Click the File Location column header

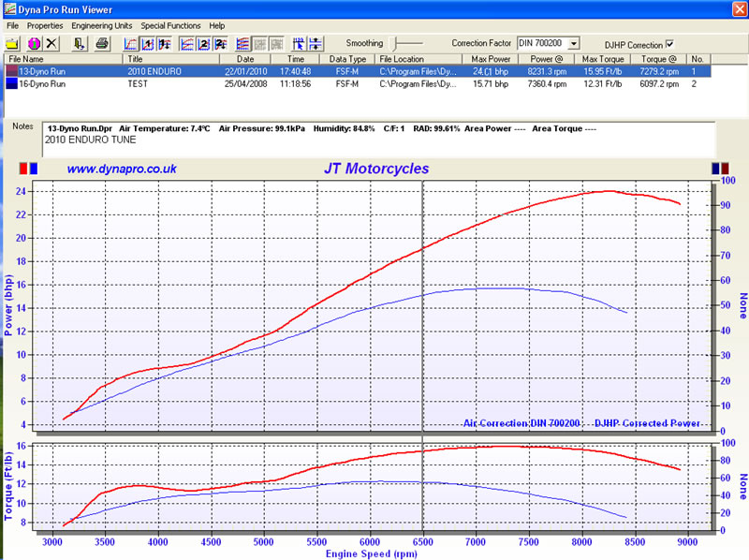[419, 59]
